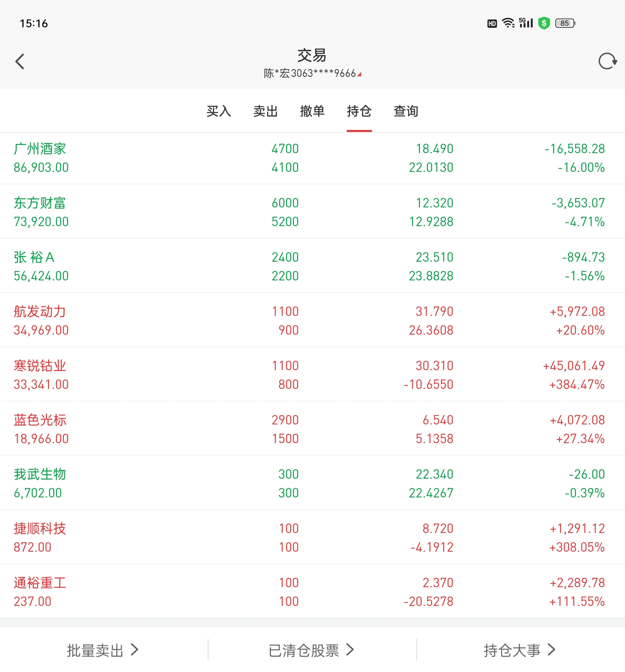625x672 pixels.
Task: Tap the loss value -16,558.28
Action: point(575,149)
